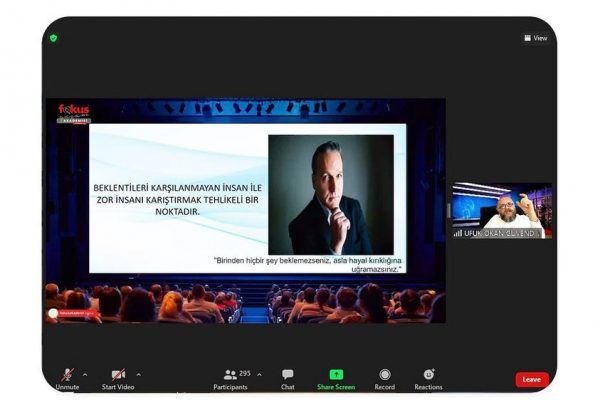Open the Participants panel icon
Viewport: 600px width, 400px height.
pyautogui.click(x=230, y=374)
